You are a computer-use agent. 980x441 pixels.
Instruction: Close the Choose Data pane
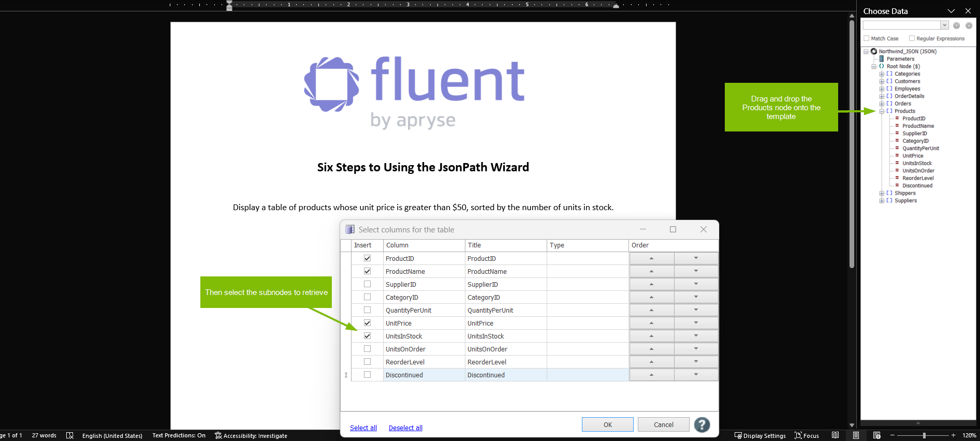pos(968,11)
